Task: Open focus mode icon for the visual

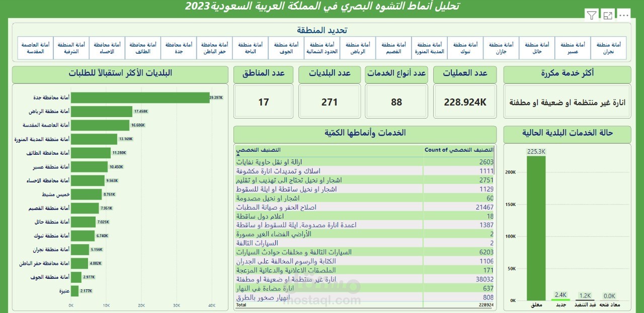Action: click(608, 16)
